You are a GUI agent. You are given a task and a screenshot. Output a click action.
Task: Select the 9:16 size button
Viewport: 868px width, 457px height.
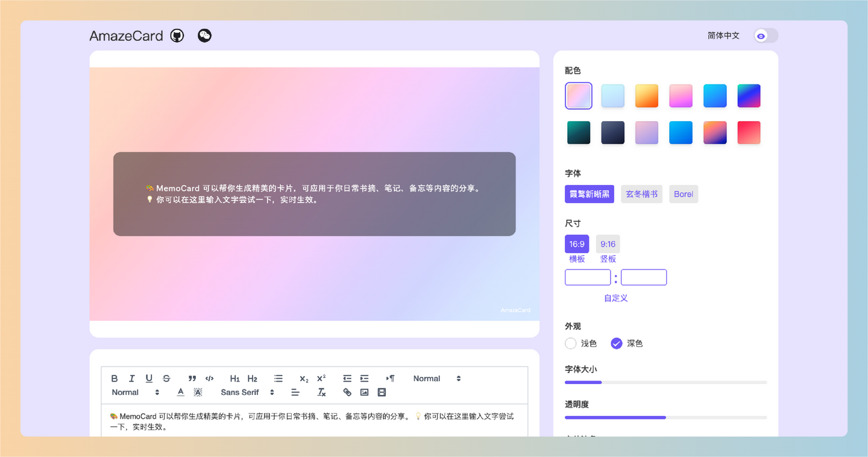coord(608,244)
